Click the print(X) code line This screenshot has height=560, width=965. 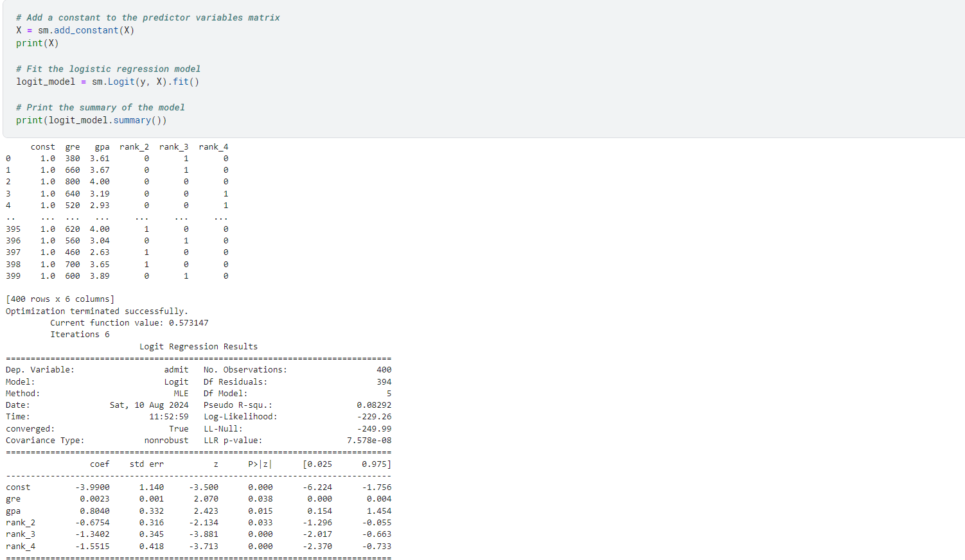[37, 43]
